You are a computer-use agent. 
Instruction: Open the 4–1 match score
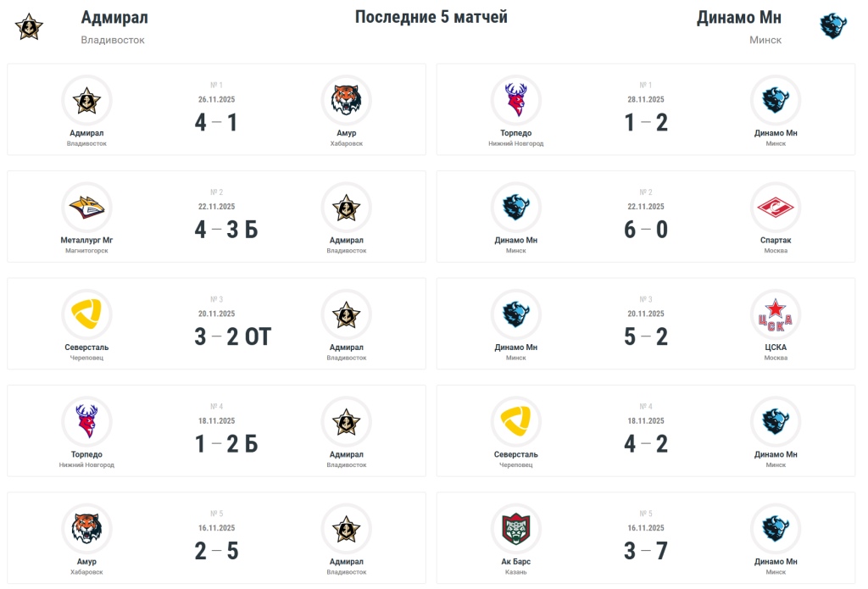click(216, 123)
